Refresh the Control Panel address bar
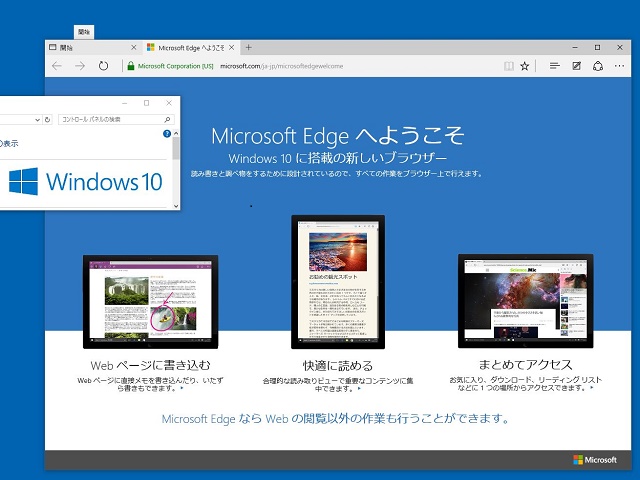The height and width of the screenshot is (480, 640). (x=47, y=120)
